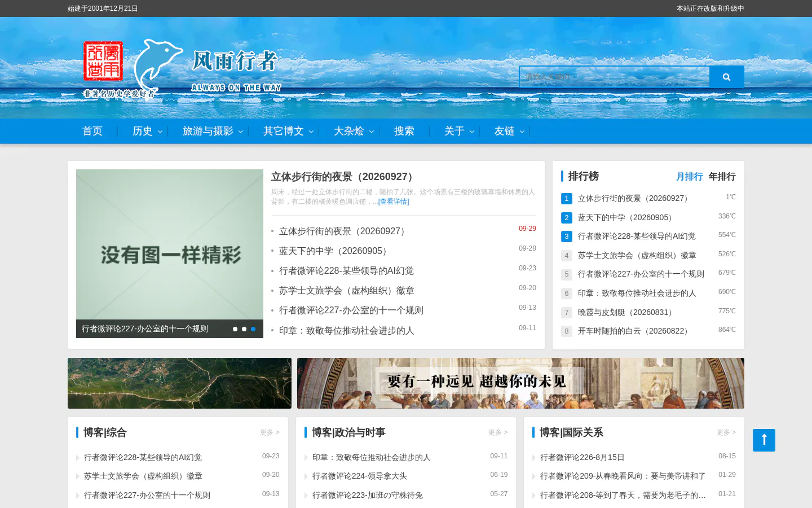Open 印章：致敬每位推动社会进步的人 in center list
Viewport: 812px width, 508px height.
click(347, 331)
